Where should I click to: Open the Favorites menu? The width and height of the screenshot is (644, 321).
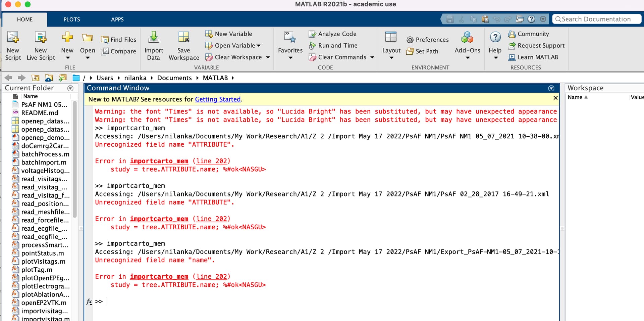(x=290, y=46)
